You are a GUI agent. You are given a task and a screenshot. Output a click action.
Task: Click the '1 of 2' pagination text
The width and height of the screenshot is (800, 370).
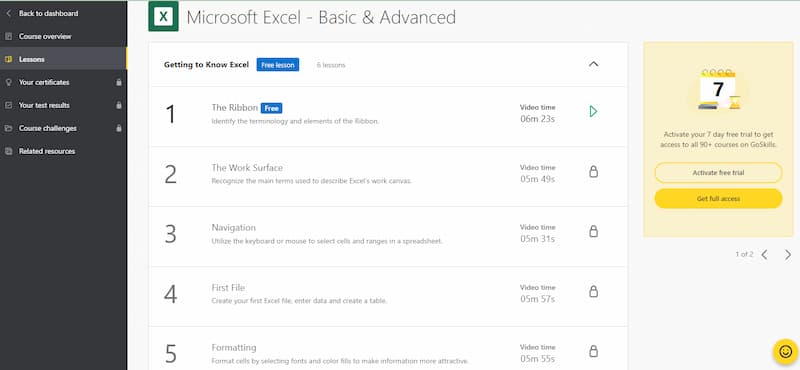point(744,254)
